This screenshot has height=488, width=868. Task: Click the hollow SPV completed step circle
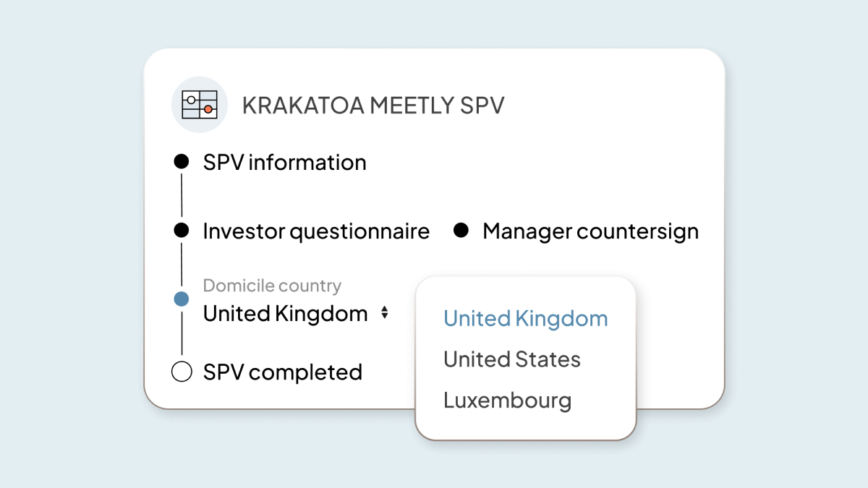point(181,372)
